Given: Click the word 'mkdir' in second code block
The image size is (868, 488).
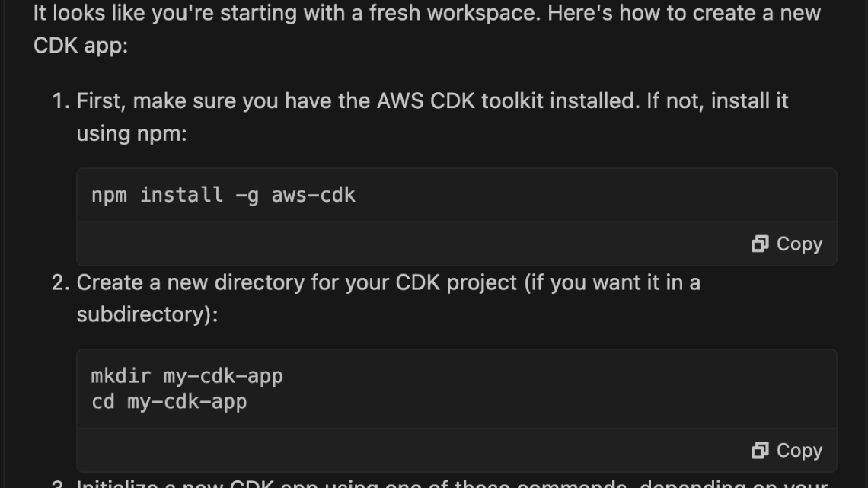Looking at the screenshot, I should point(120,376).
